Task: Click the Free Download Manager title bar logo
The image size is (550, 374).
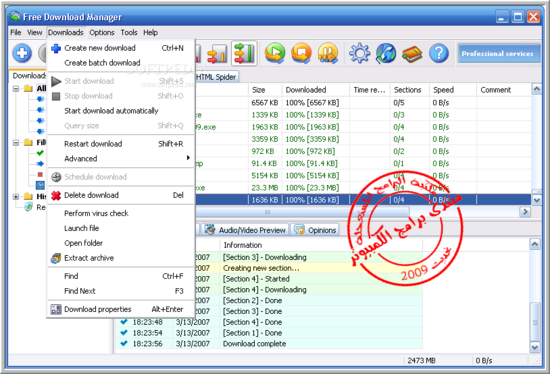Action: click(15, 16)
